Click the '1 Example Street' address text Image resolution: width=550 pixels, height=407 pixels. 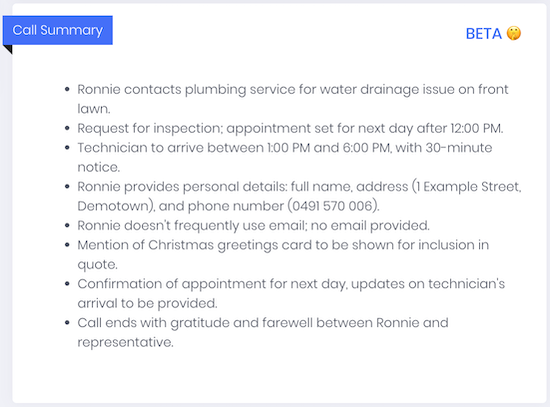click(x=469, y=186)
